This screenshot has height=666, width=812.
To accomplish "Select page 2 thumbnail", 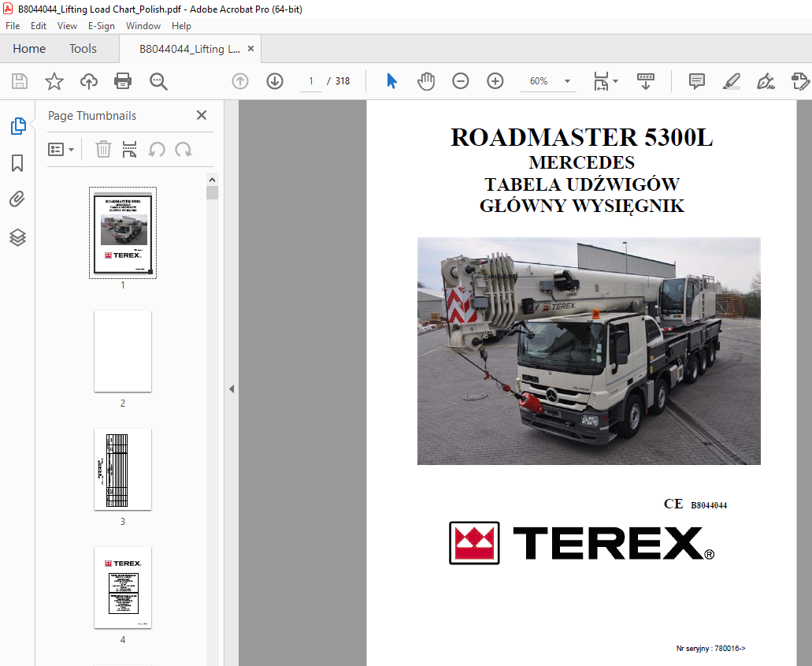I will [x=123, y=352].
